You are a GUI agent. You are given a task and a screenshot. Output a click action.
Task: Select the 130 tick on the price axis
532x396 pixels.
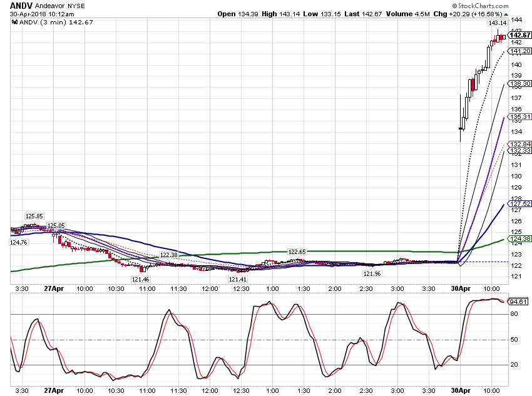pos(516,176)
